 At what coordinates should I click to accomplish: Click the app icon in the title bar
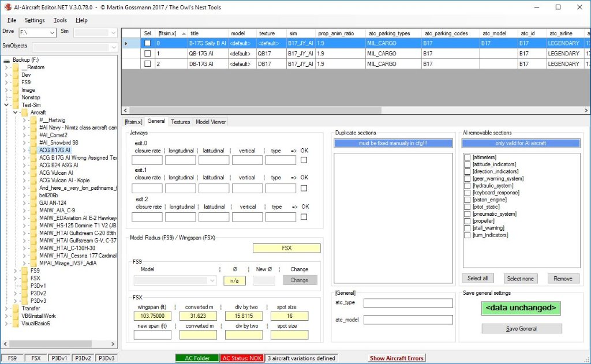8,7
